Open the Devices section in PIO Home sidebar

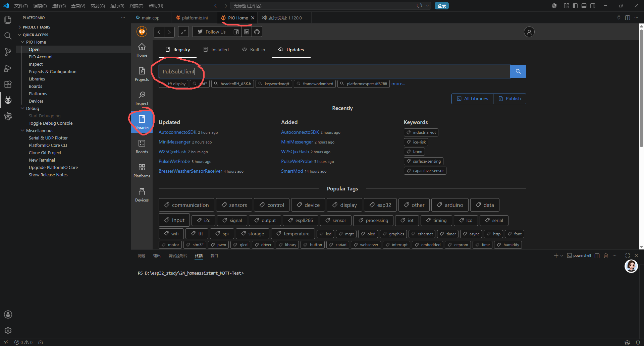point(142,195)
